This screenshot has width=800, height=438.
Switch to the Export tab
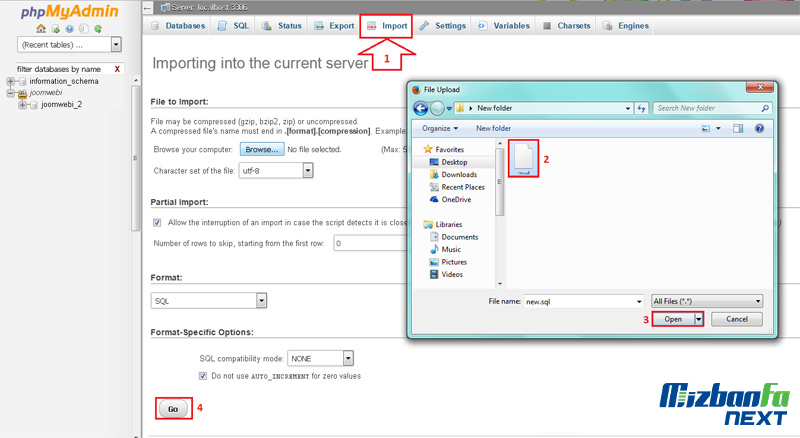pos(334,26)
